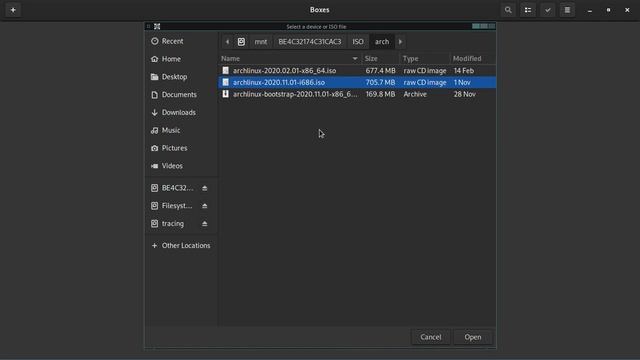
Task: Open tracing volume in sidebar
Action: [173, 224]
